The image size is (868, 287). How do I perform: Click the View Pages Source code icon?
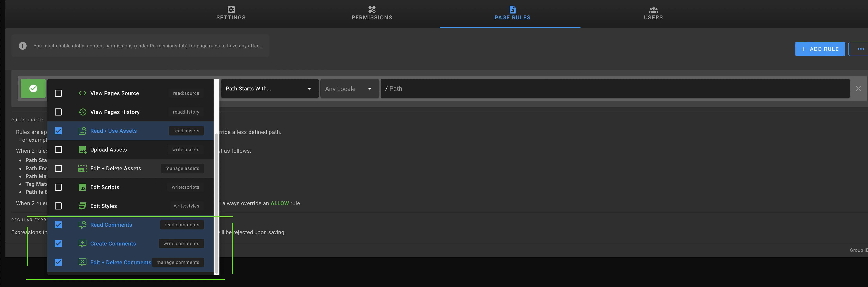point(82,93)
